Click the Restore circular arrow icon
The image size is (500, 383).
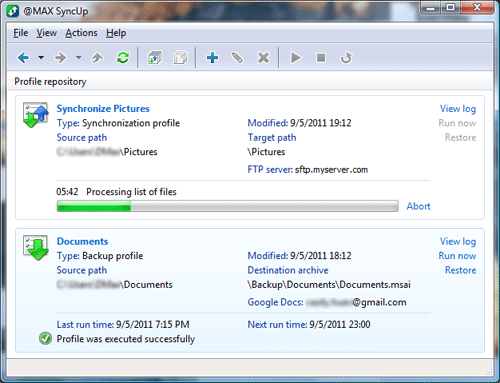coord(346,58)
